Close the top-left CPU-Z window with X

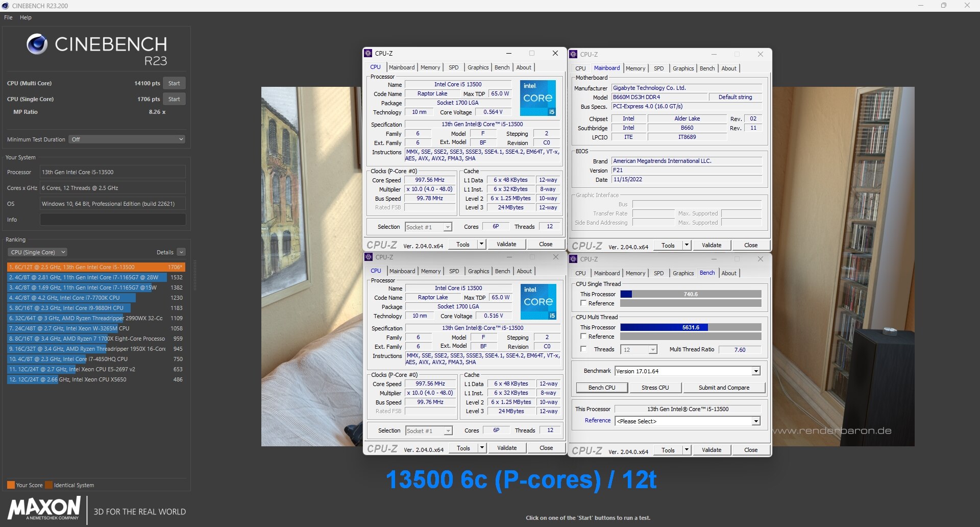tap(555, 53)
